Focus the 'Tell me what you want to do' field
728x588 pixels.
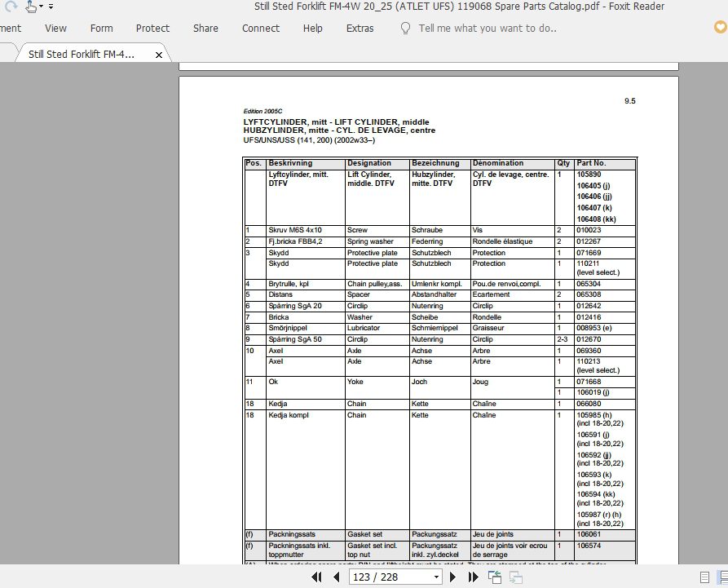(x=488, y=29)
